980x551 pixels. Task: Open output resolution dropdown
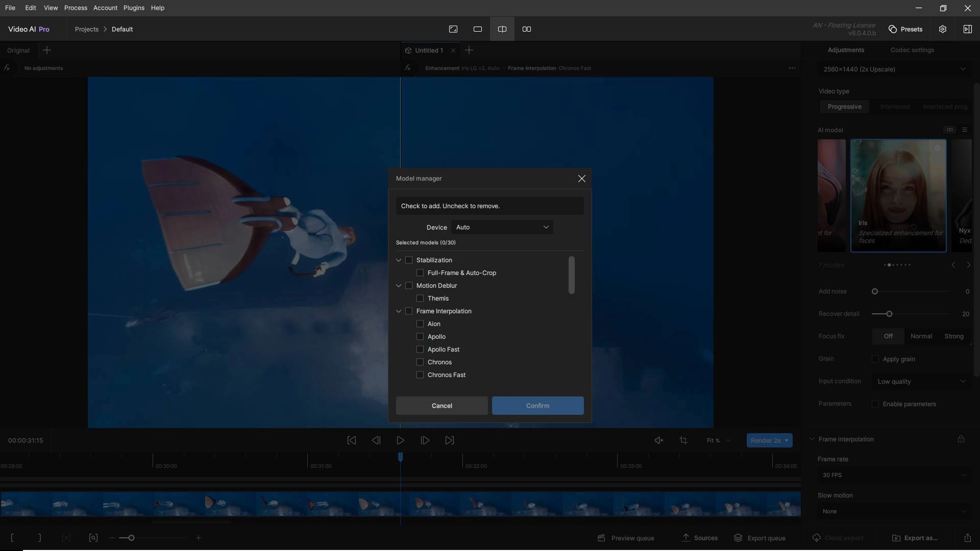coord(894,69)
